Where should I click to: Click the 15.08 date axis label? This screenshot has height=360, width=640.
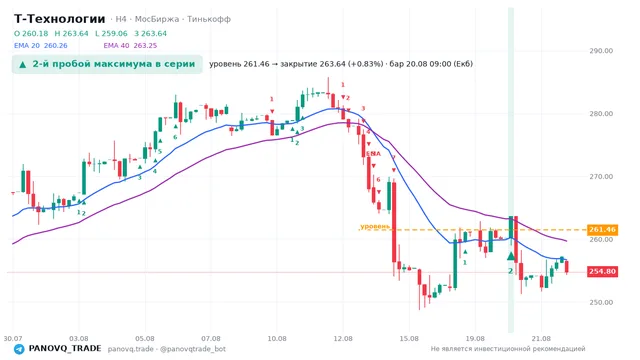coord(409,338)
